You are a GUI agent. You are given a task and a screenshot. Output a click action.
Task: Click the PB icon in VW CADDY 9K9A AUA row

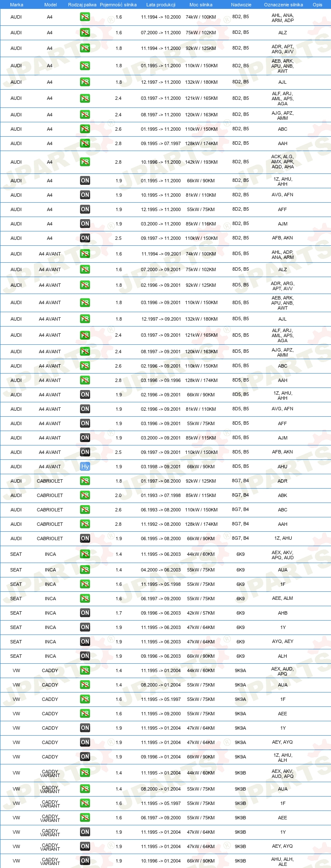point(85,685)
